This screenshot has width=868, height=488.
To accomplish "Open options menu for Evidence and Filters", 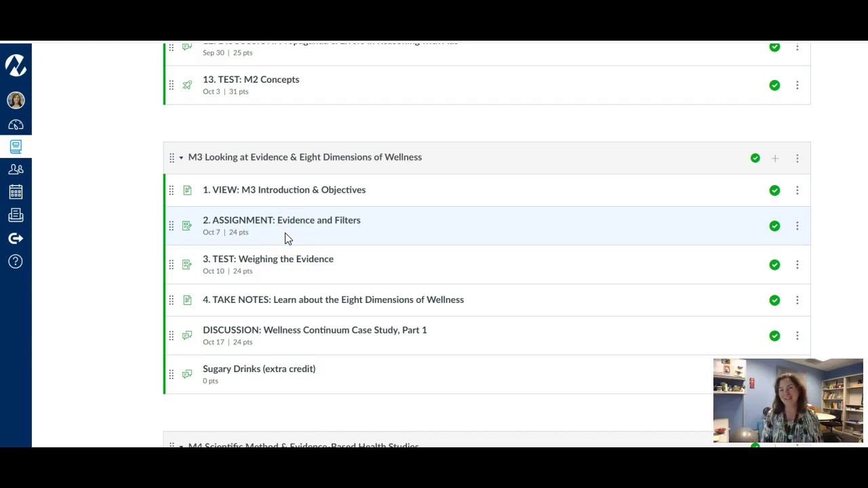I will click(797, 226).
